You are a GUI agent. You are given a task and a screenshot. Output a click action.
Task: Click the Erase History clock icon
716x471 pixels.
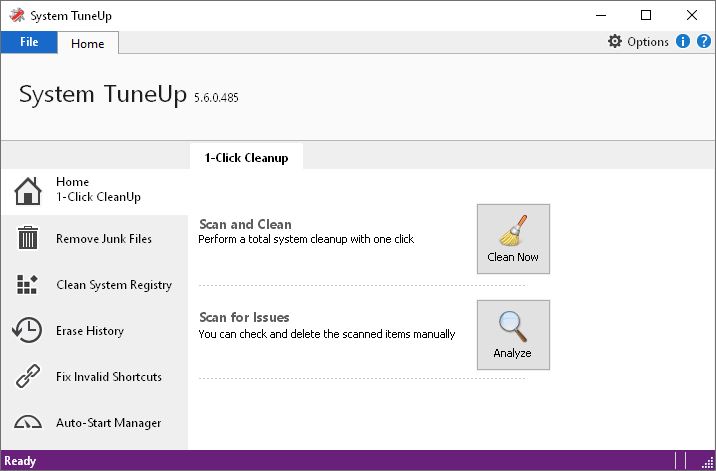tap(28, 331)
